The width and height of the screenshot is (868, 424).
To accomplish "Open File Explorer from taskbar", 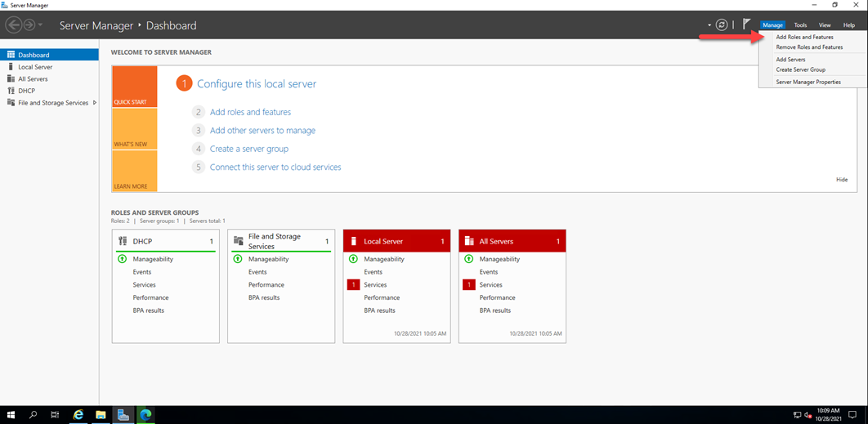I will tap(101, 414).
